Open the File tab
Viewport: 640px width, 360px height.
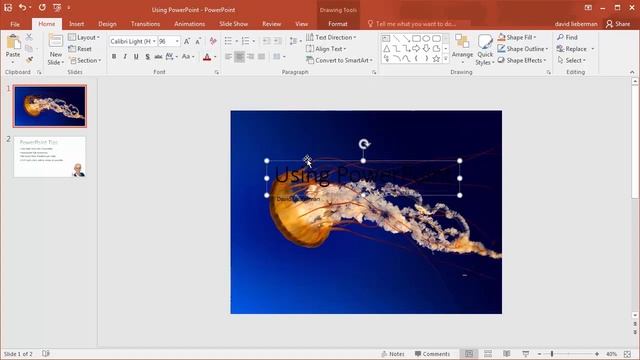(x=15, y=24)
